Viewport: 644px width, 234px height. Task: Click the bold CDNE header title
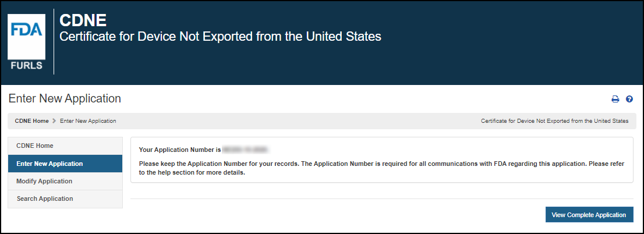83,20
